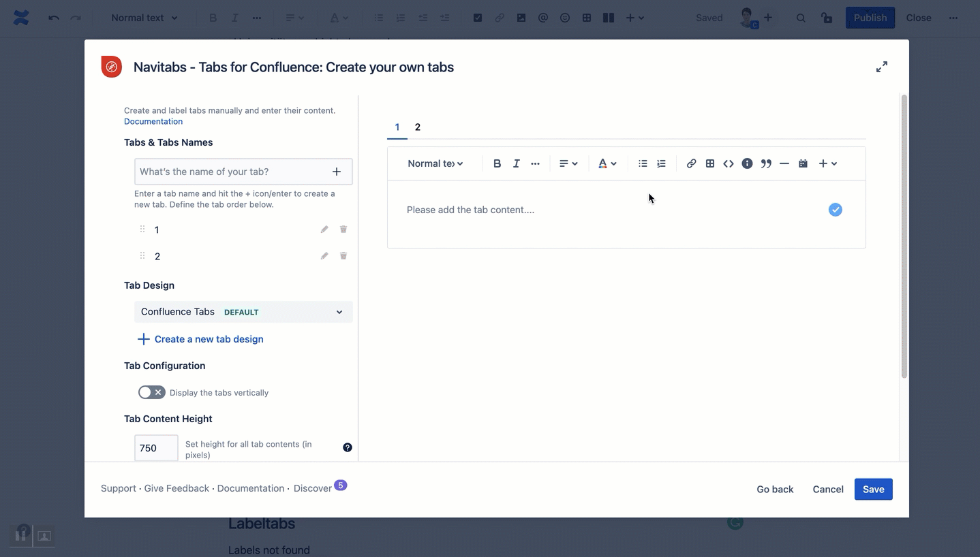The width and height of the screenshot is (980, 557).
Task: Click the plus icon to add tab
Action: click(337, 172)
